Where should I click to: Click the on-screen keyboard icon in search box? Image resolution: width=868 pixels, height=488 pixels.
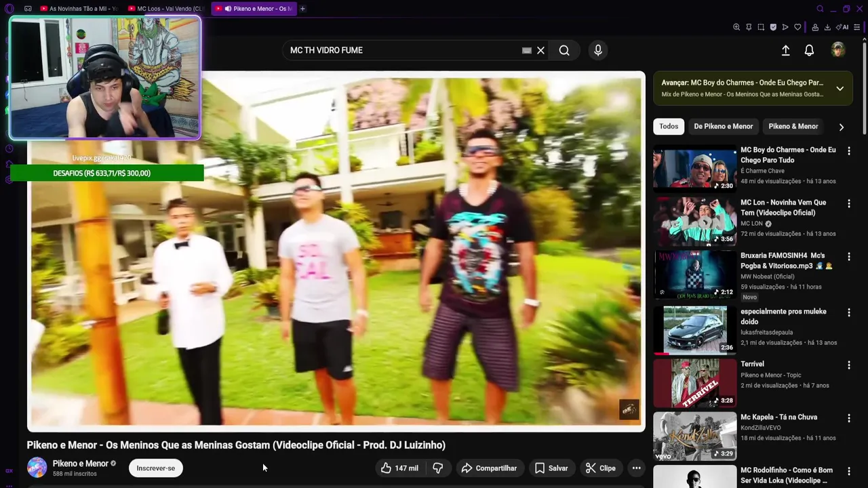527,50
